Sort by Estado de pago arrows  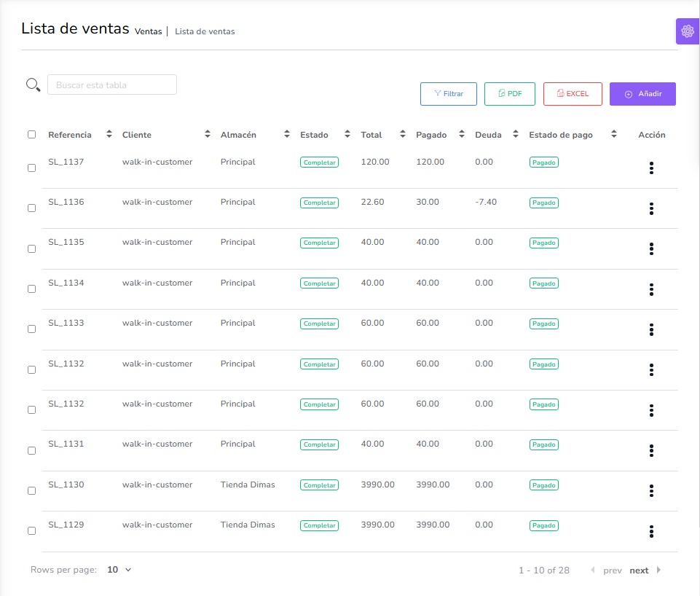click(x=614, y=134)
